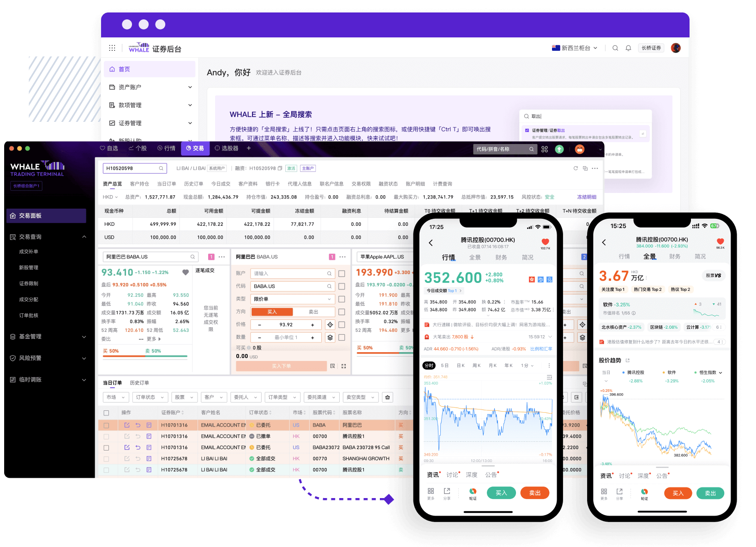Click 冻结明细 link in asset summary

(587, 197)
